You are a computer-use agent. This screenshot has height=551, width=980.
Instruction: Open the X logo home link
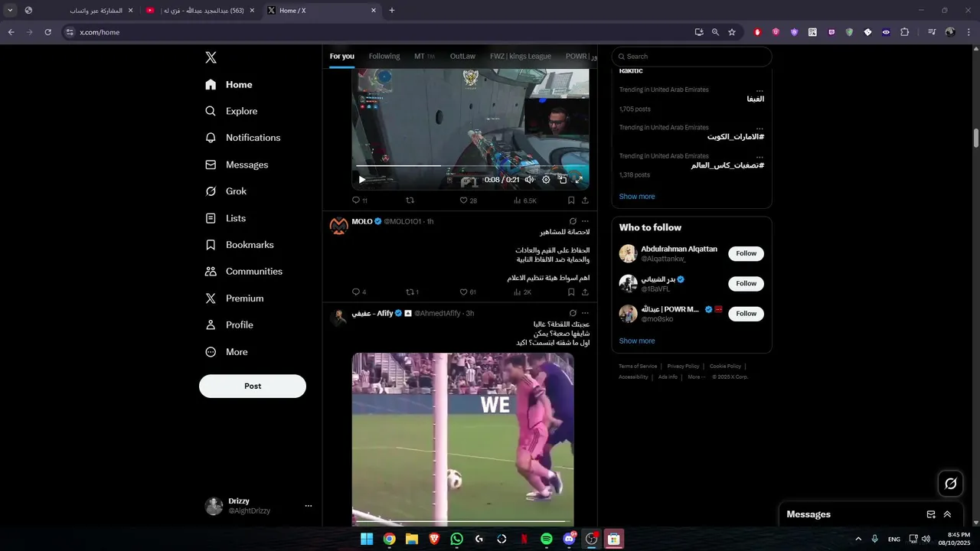click(x=211, y=57)
